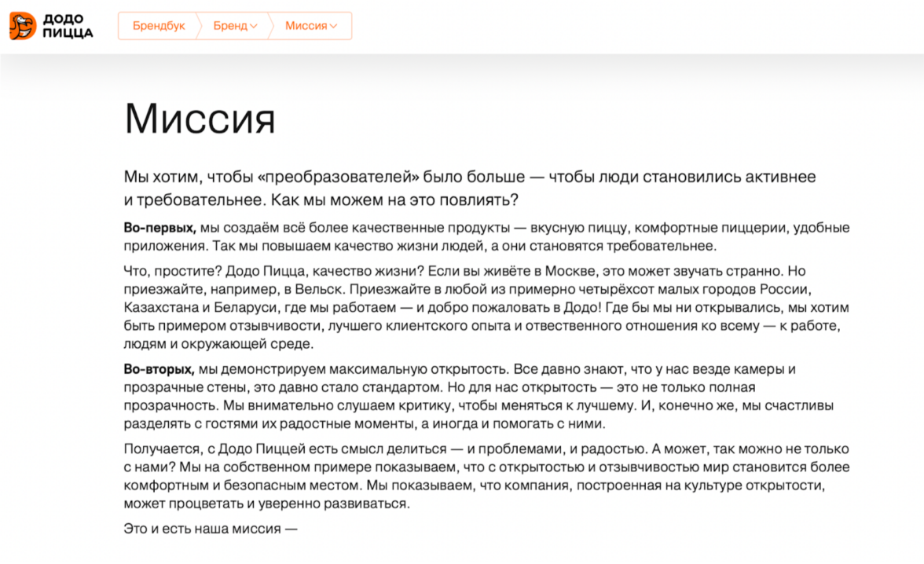Click the line приложения. Так мы повышаем качество жизни

(420, 246)
